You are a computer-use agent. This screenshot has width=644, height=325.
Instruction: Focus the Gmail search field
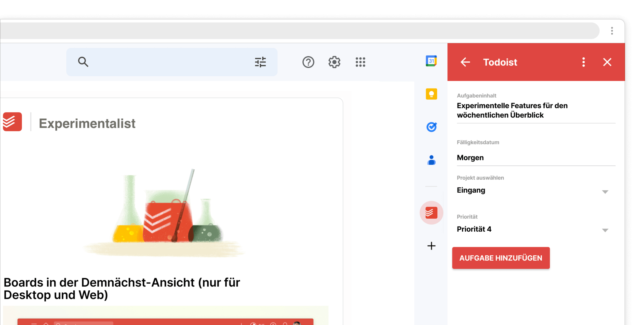172,62
